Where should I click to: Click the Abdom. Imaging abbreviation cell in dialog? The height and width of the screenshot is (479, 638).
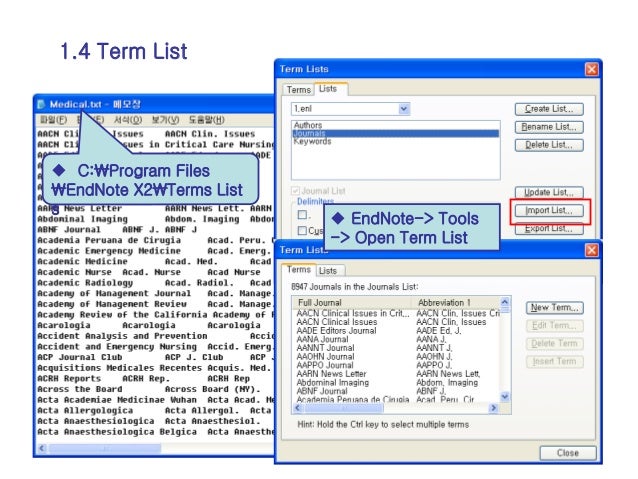pos(447,383)
